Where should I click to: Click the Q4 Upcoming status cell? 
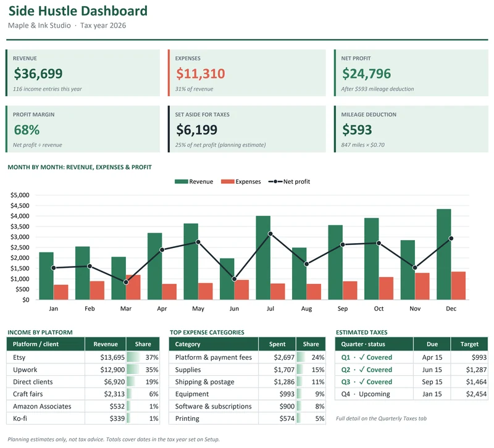374,394
